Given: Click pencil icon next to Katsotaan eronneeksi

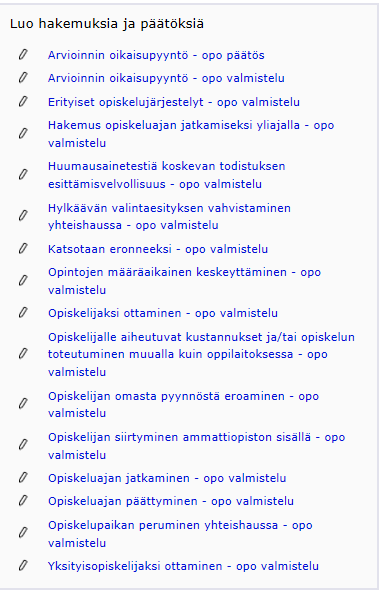Looking at the screenshot, I should pyautogui.click(x=23, y=248).
